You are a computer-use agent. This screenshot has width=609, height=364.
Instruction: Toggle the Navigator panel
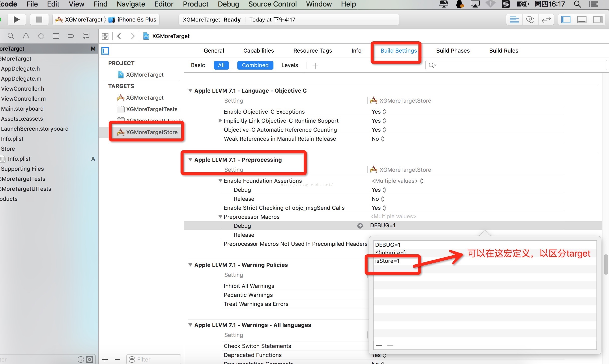566,20
